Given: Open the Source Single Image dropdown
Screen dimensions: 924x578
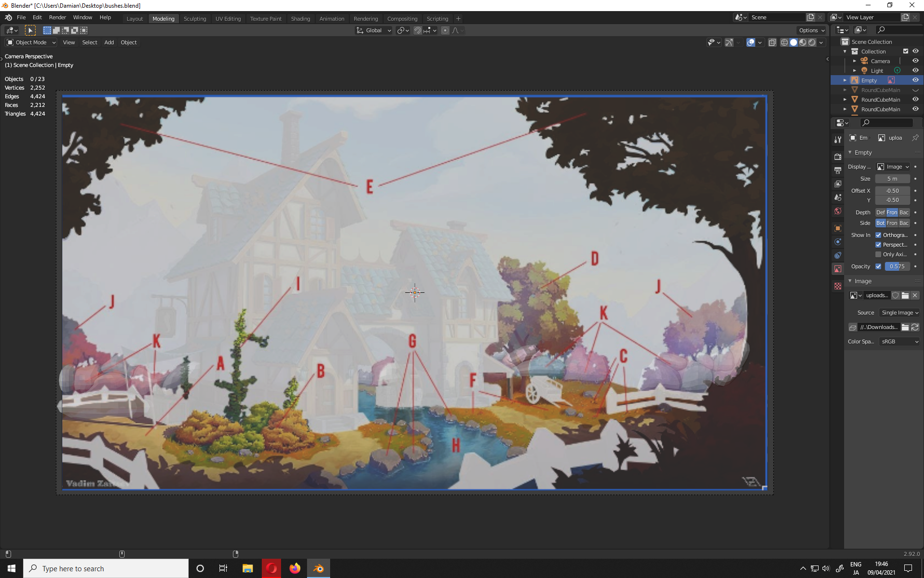Looking at the screenshot, I should [x=899, y=313].
